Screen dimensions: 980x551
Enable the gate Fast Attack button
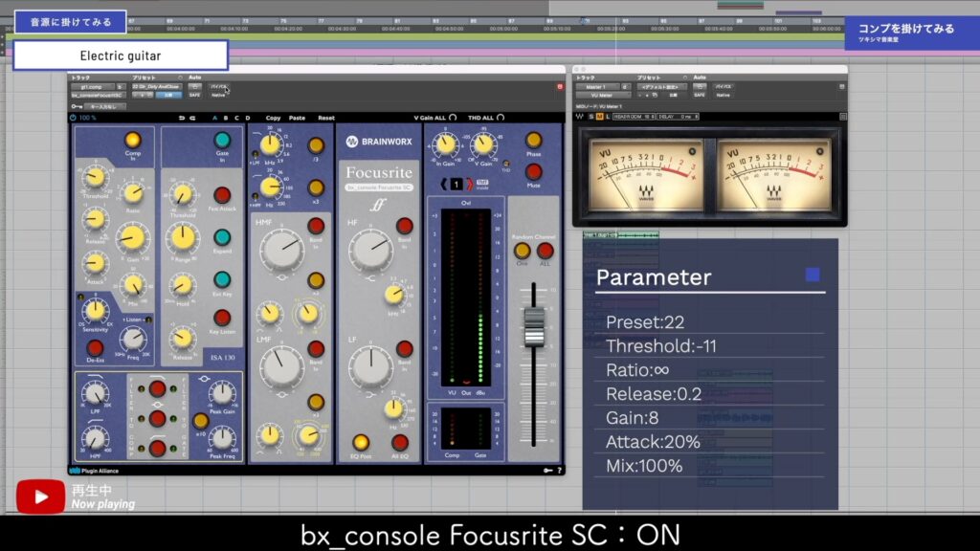coord(222,195)
